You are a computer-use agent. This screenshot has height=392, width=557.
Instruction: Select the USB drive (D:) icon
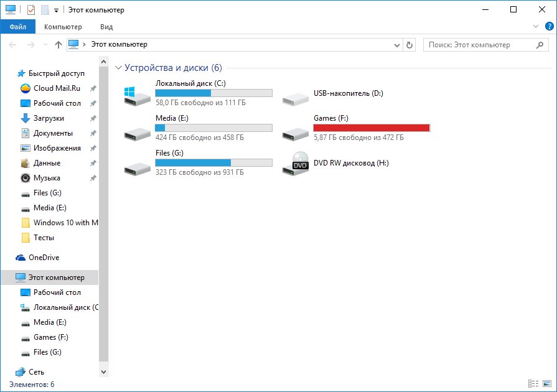tap(295, 98)
